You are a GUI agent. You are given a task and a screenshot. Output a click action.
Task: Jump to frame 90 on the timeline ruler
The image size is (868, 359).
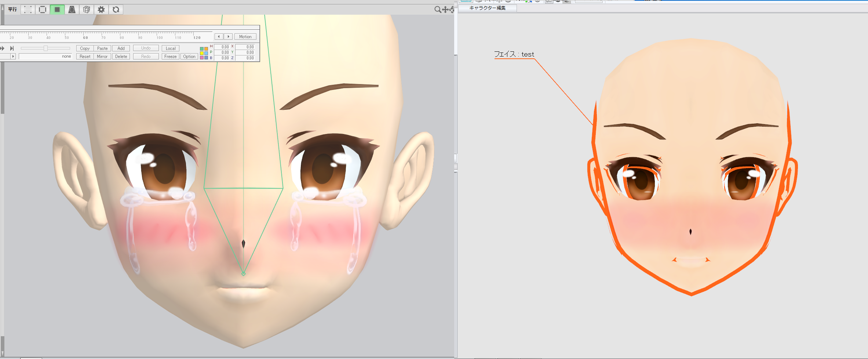pos(140,38)
